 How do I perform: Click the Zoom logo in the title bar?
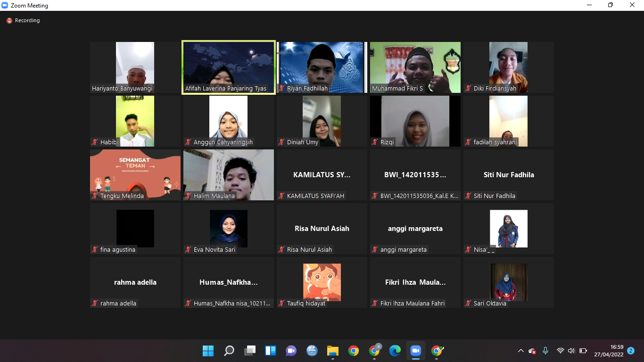click(x=5, y=6)
